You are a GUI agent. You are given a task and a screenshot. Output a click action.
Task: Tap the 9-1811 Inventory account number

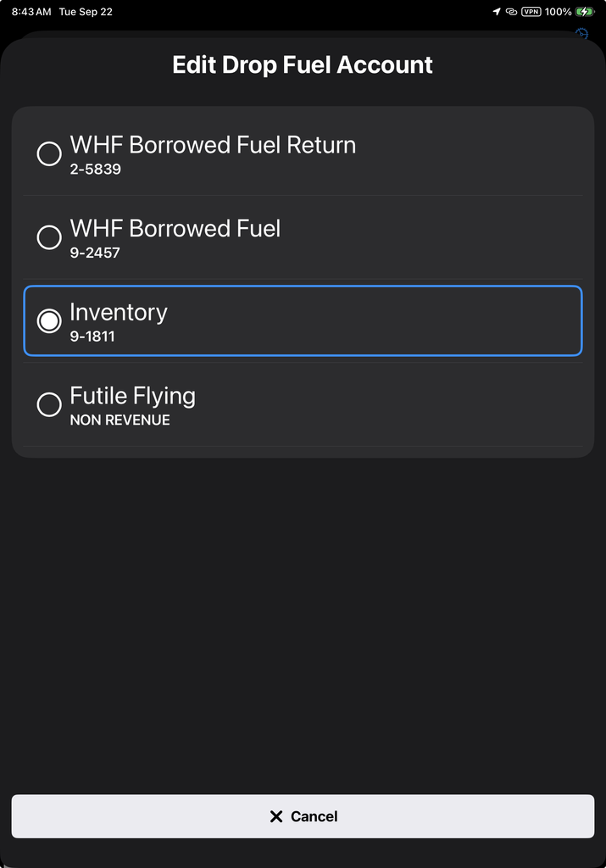92,337
